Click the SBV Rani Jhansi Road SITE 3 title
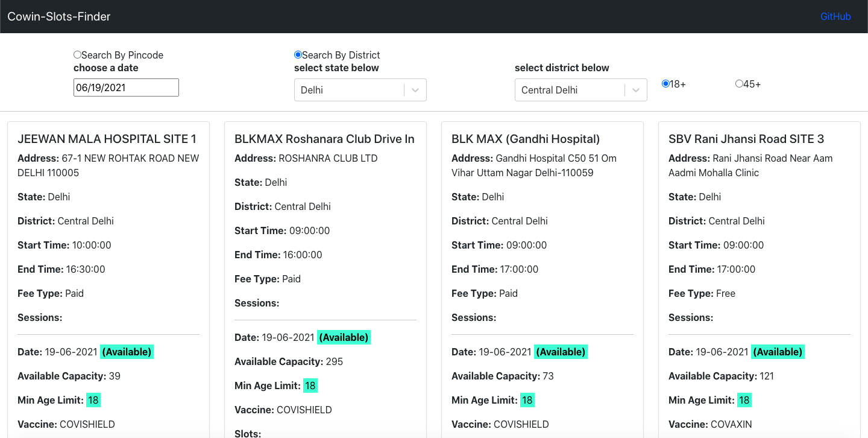 coord(746,139)
